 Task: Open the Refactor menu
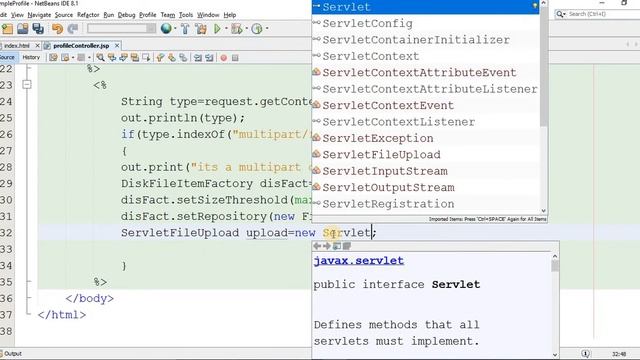(x=88, y=15)
